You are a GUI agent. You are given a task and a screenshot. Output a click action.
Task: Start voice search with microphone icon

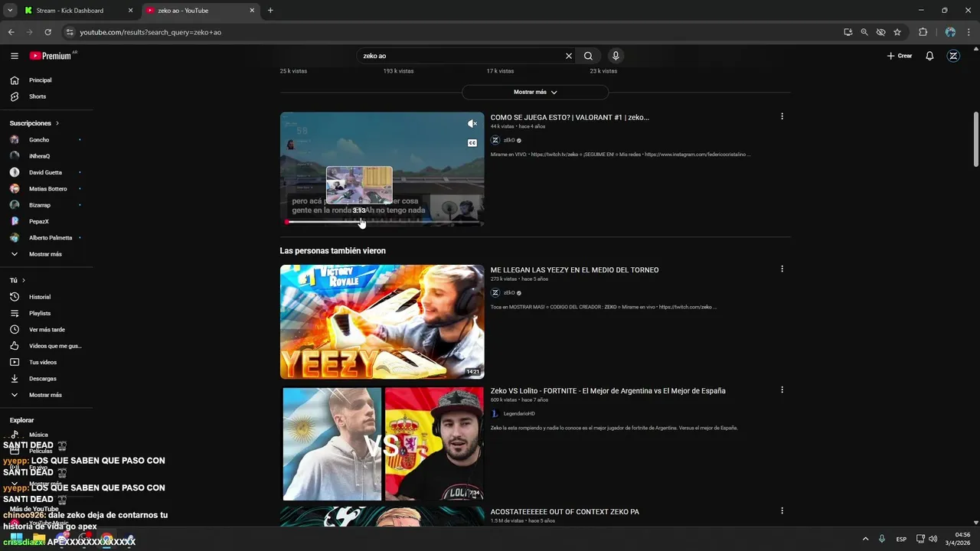point(616,56)
